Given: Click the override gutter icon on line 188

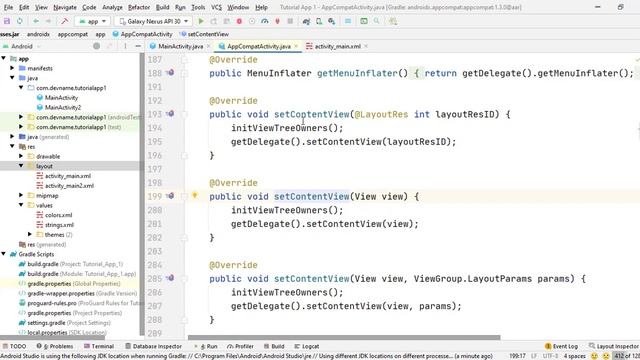Looking at the screenshot, I should click(170, 73).
